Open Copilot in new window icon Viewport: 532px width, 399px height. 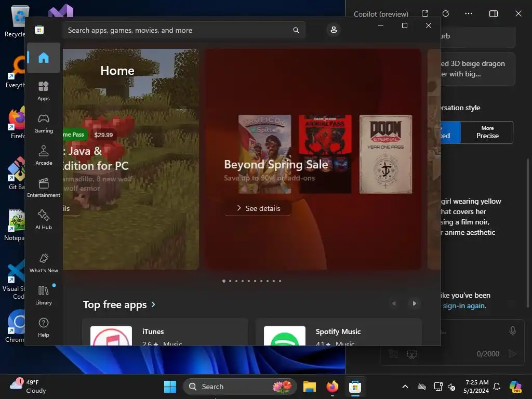coord(425,14)
